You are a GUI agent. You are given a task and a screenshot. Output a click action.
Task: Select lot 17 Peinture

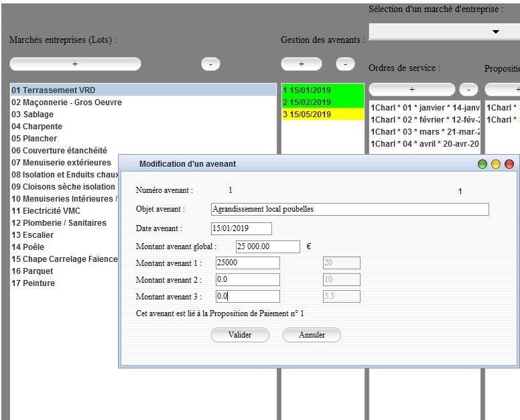64,283
